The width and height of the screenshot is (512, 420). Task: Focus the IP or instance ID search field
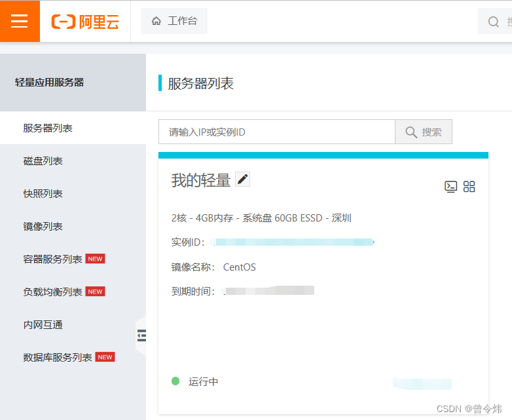tap(277, 132)
